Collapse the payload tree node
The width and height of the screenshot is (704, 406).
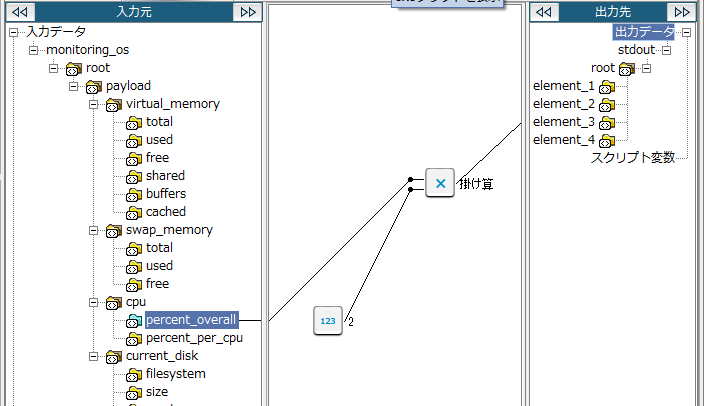click(x=74, y=86)
